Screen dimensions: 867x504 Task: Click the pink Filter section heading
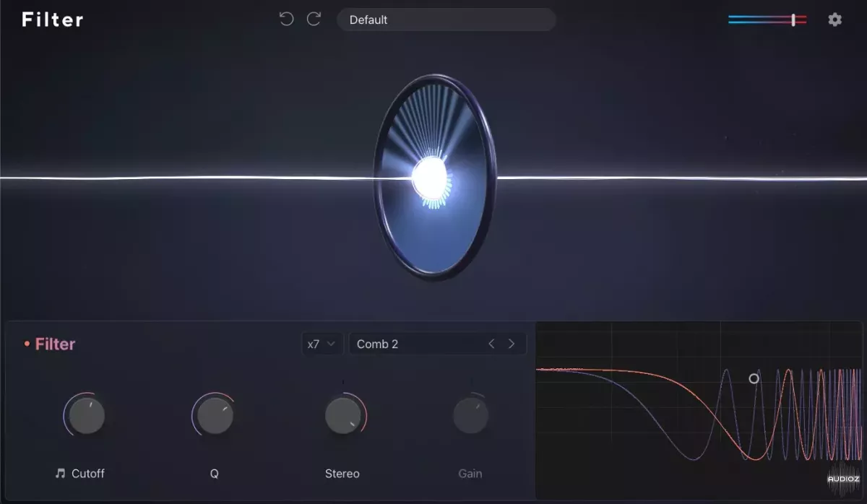55,344
